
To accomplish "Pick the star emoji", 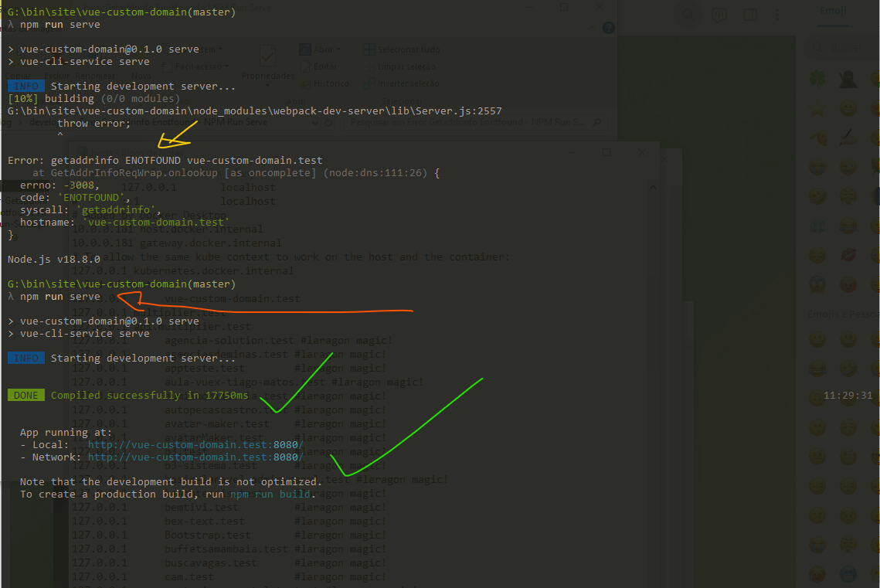I will click(816, 107).
